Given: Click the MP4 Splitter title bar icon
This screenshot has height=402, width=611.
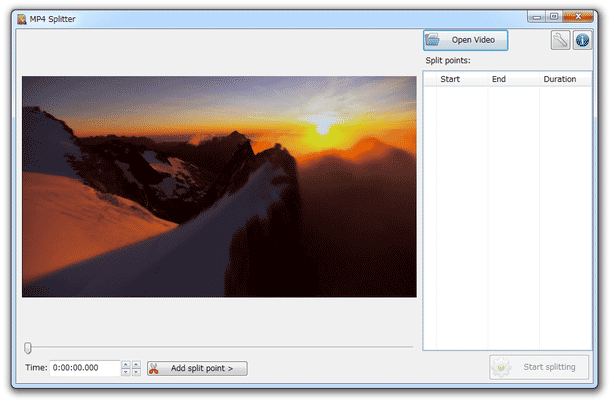Looking at the screenshot, I should [22, 19].
